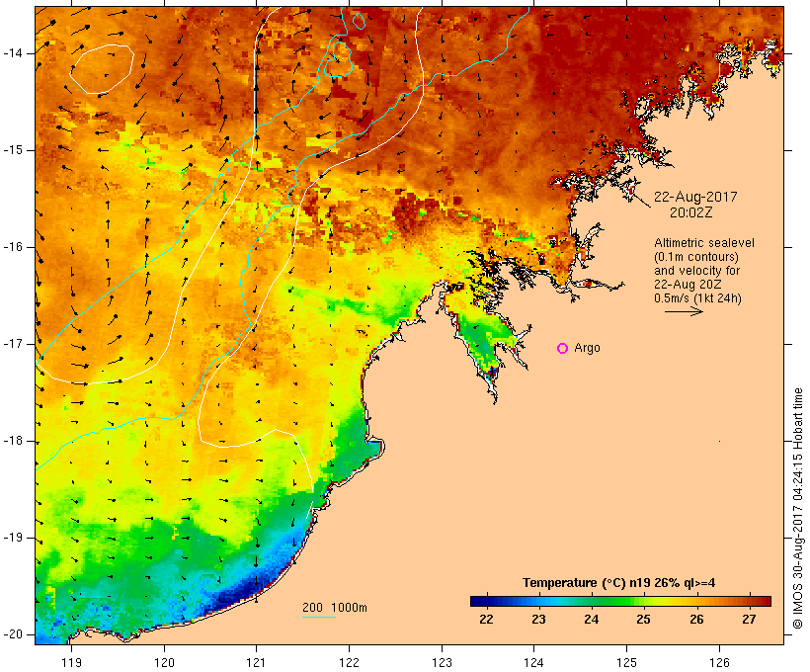The height and width of the screenshot is (672, 810).
Task: Click the '26' color bar tick label
Action: [696, 619]
